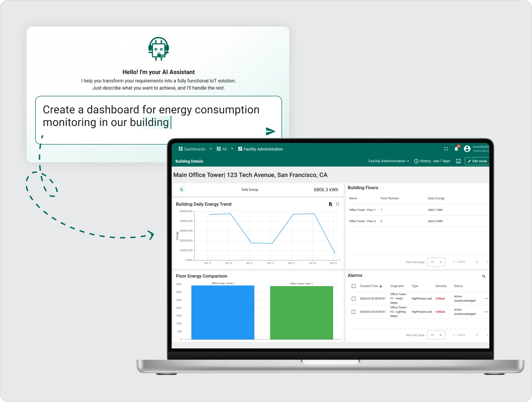The height and width of the screenshot is (402, 532).
Task: Select the F2 - Lighting Meter alarm checkbox
Action: point(354,312)
